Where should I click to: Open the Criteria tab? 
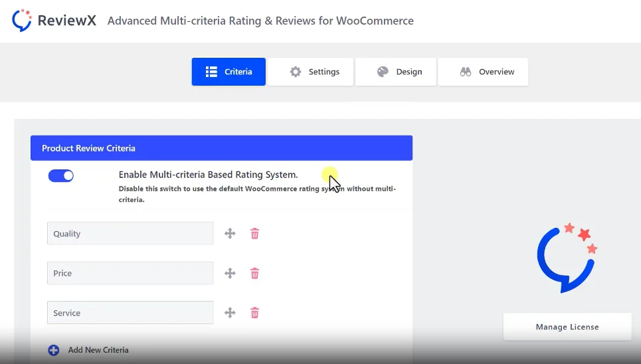point(229,72)
